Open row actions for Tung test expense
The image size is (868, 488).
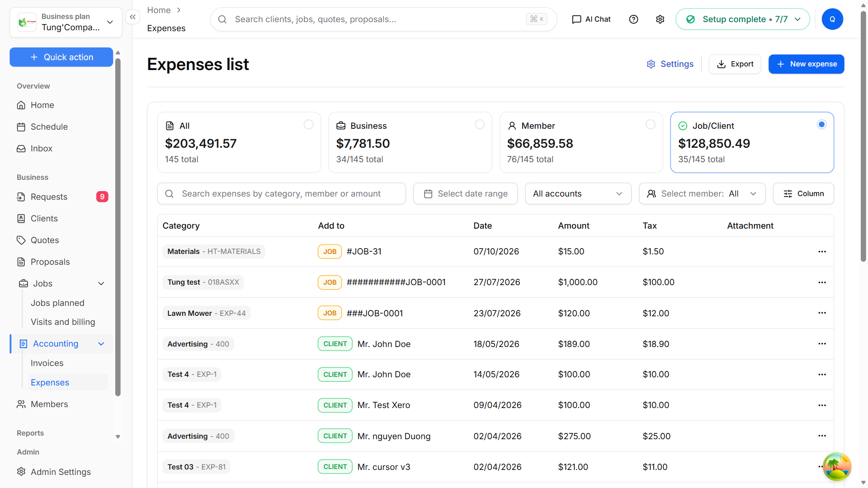pyautogui.click(x=822, y=282)
